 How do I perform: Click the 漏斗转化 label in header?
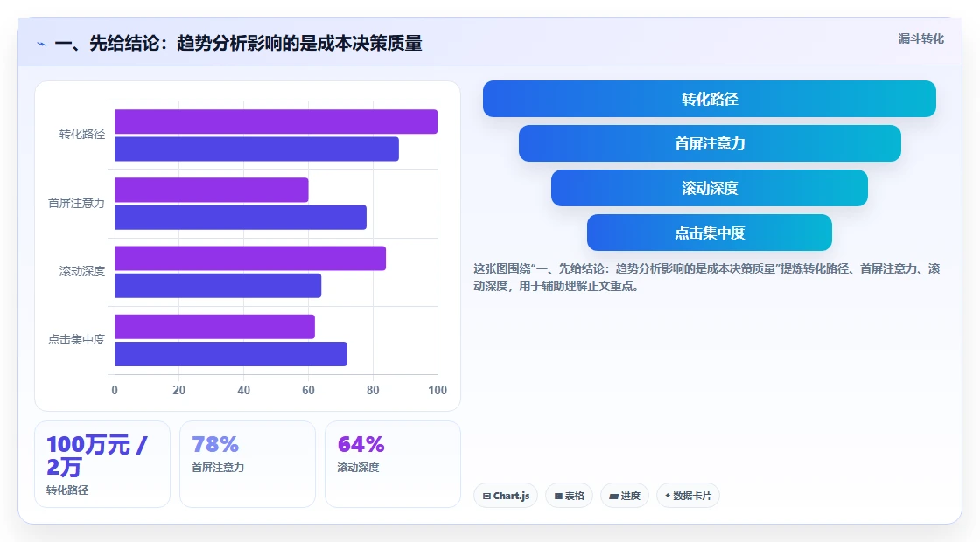coord(920,38)
